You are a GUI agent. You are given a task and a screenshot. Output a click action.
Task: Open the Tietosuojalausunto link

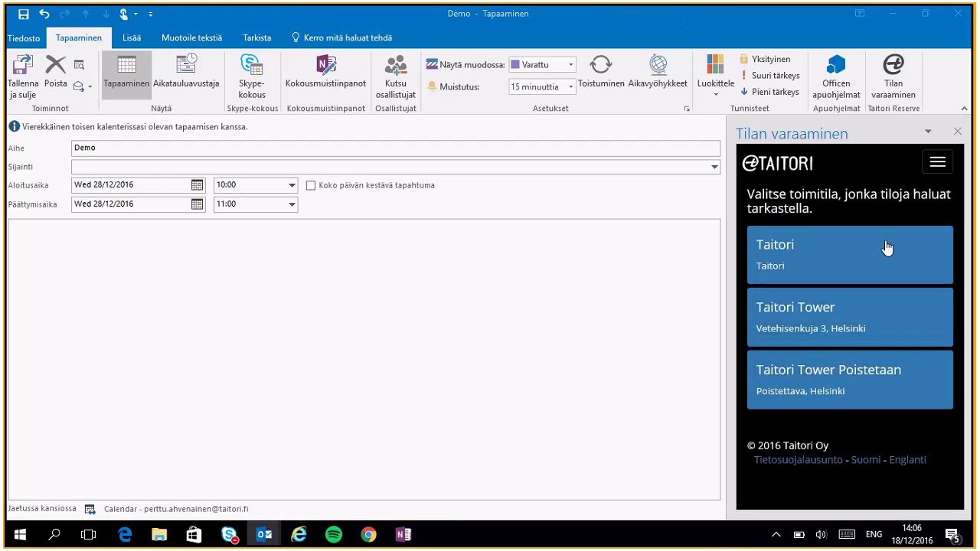(798, 460)
